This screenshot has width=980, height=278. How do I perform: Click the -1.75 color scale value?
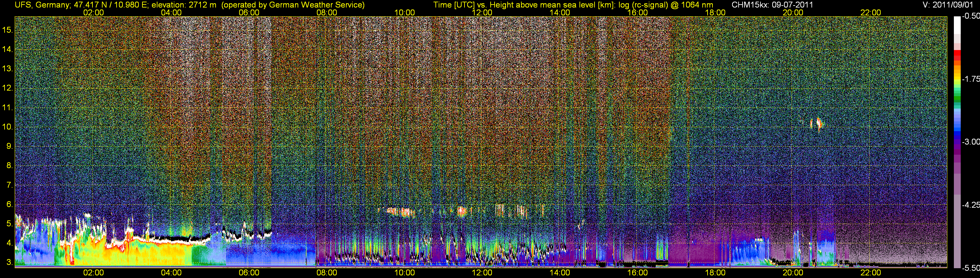[971, 79]
